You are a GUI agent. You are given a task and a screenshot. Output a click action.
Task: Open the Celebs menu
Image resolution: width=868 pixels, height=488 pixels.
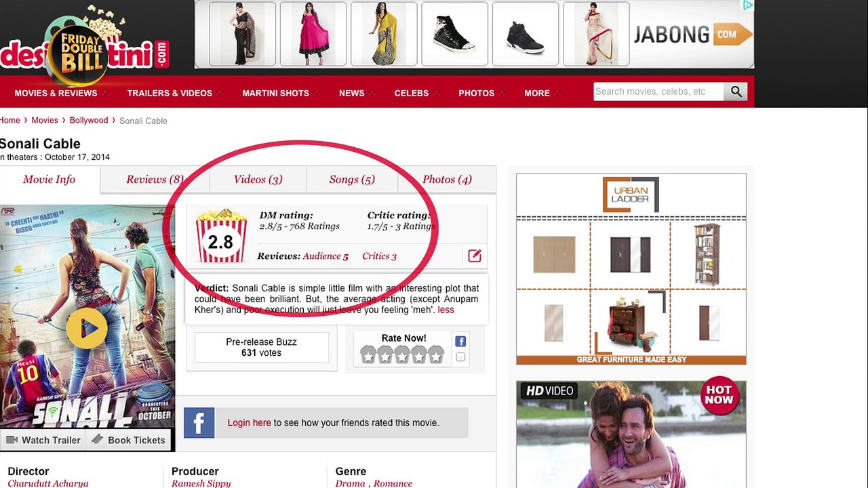412,93
